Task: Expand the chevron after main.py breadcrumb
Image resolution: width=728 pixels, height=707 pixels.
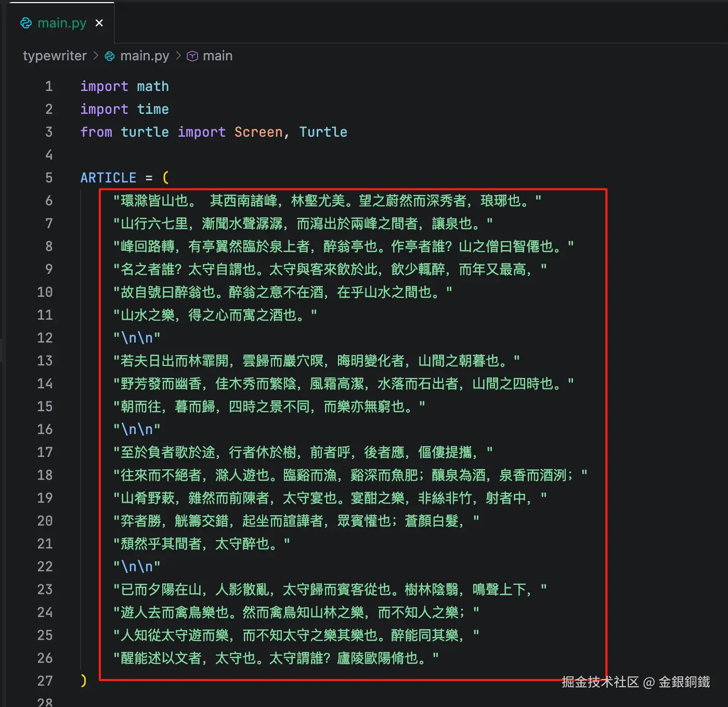Action: [x=178, y=56]
